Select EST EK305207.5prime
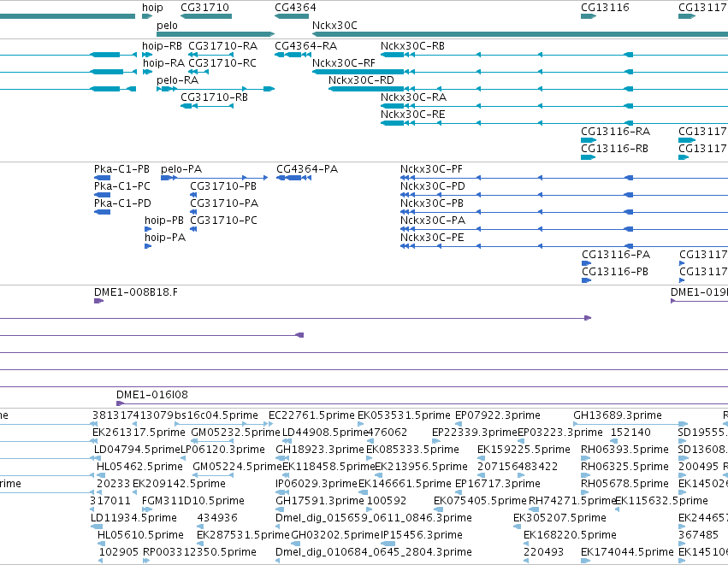This screenshot has height=565, width=728. (x=560, y=518)
